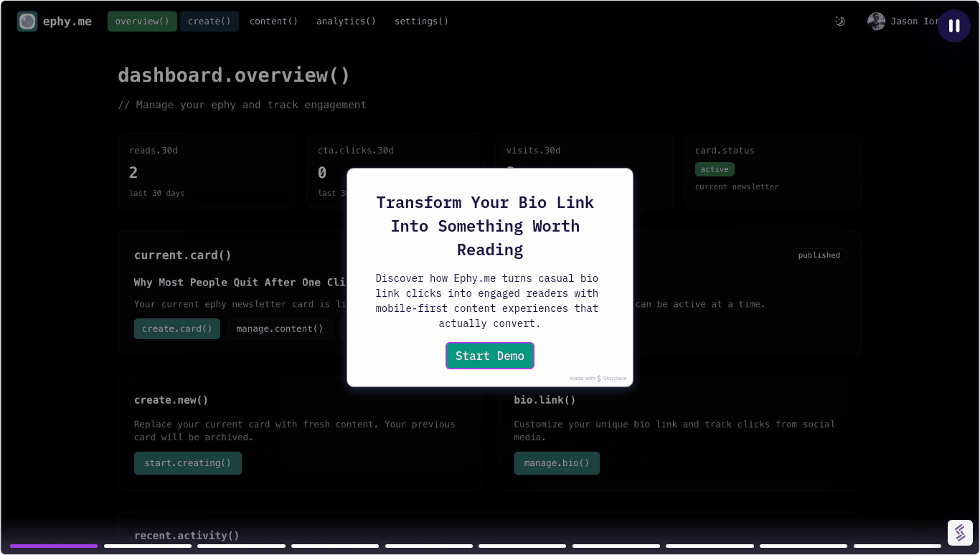Viewport: 980px width, 555px height.
Task: Click the manage.bio() button
Action: [x=557, y=463]
